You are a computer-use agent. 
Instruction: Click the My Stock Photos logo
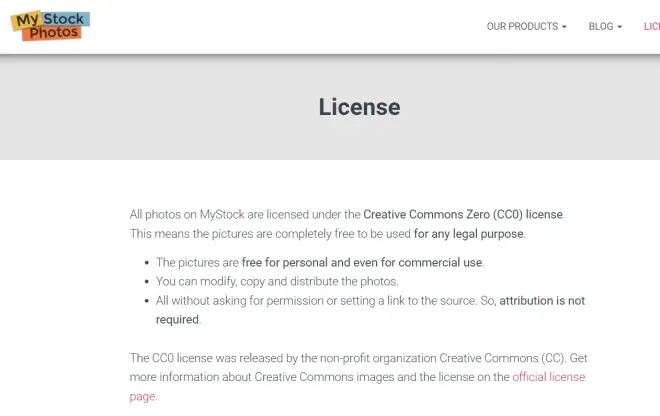point(50,26)
